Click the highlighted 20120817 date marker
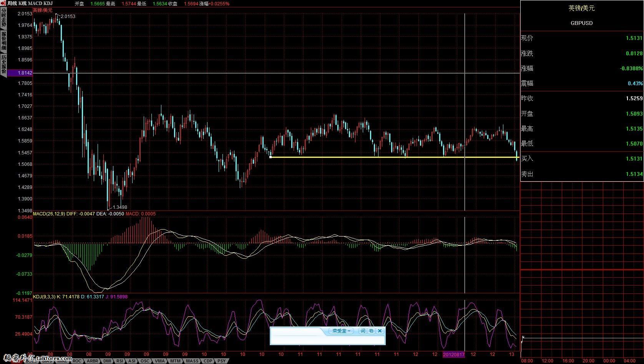 (454, 354)
